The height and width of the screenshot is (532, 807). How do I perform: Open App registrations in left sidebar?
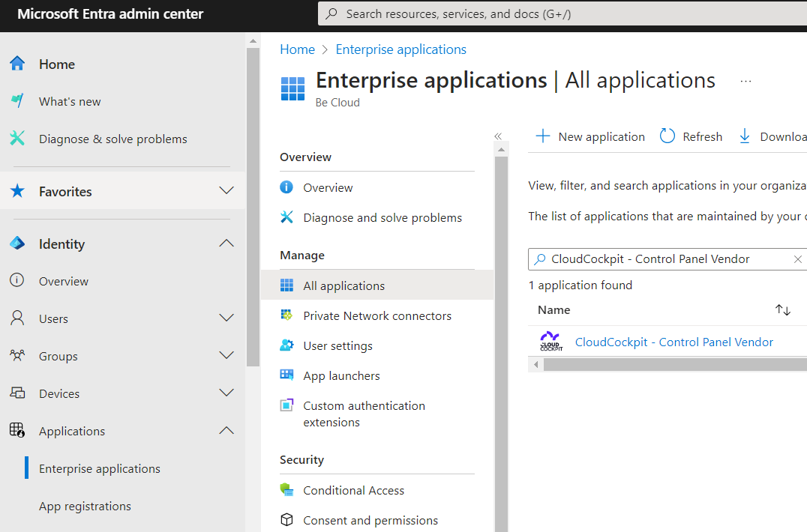pos(85,506)
